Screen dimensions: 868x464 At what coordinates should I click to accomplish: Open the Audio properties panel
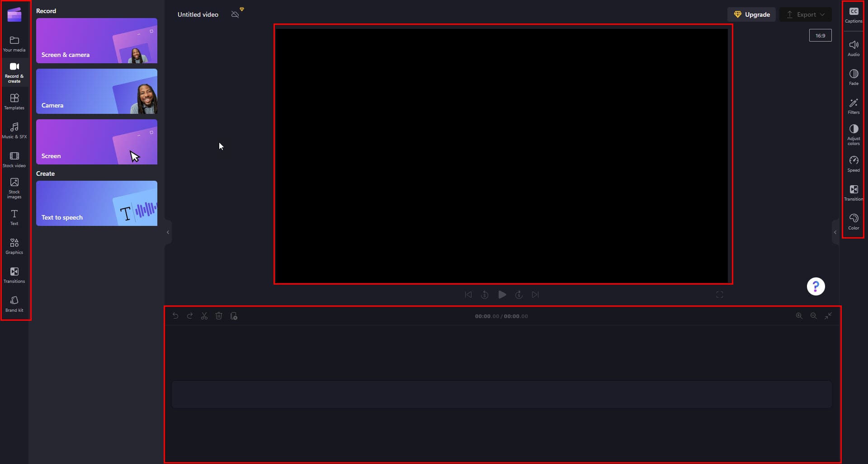(854, 48)
